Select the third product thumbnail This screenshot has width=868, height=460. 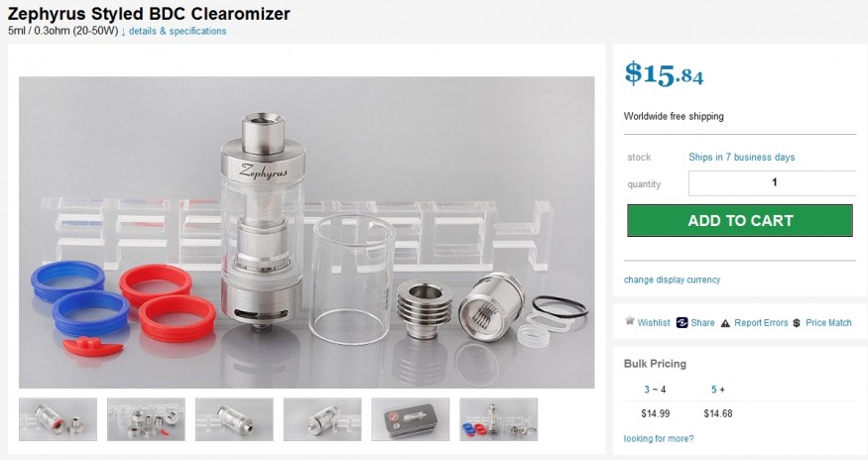coord(234,419)
